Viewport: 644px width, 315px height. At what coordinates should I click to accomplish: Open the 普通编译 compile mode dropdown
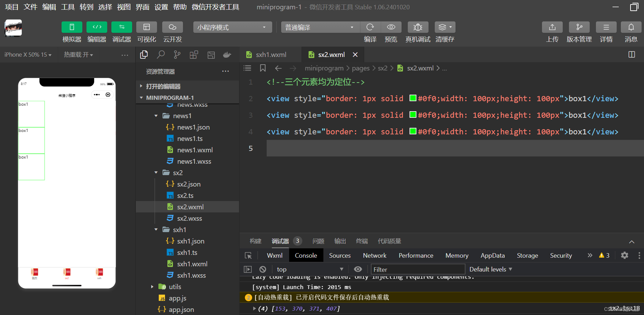[320, 27]
